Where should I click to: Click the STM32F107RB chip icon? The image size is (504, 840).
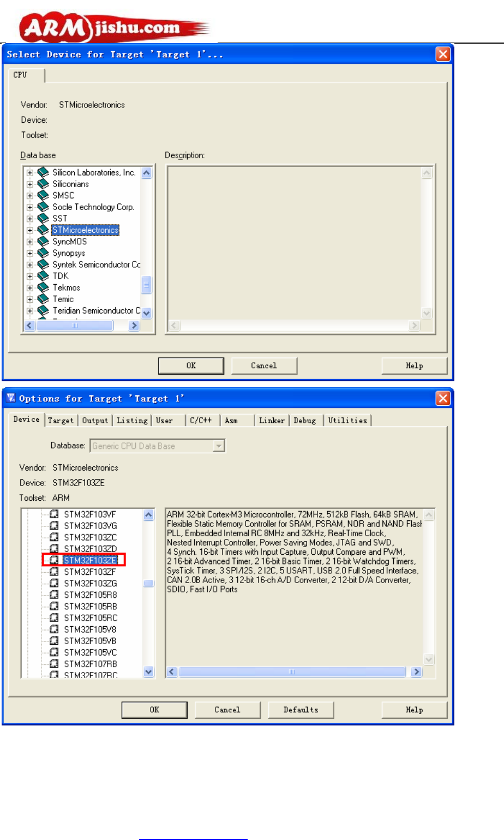click(54, 663)
